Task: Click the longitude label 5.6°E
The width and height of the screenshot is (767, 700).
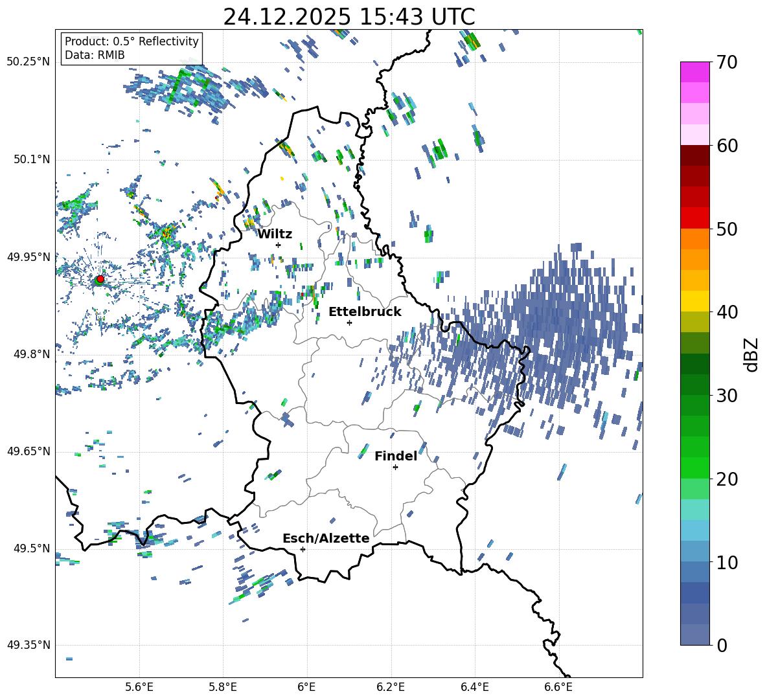Action: [139, 687]
